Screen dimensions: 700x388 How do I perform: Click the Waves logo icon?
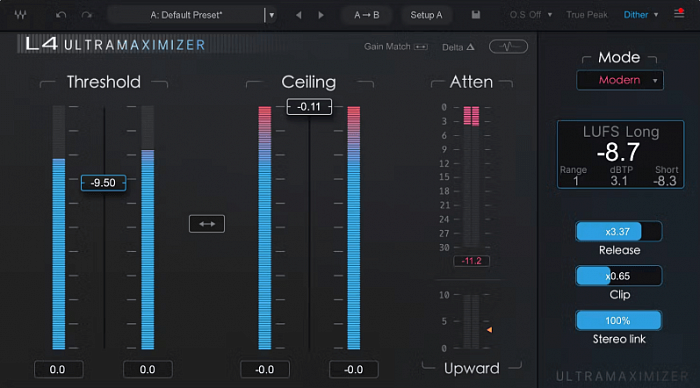pyautogui.click(x=20, y=15)
